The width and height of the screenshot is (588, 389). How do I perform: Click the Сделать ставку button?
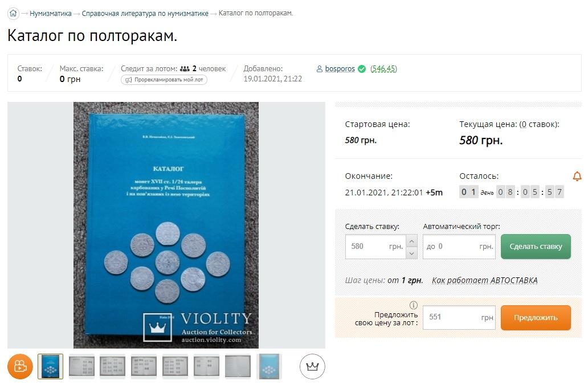pos(536,247)
